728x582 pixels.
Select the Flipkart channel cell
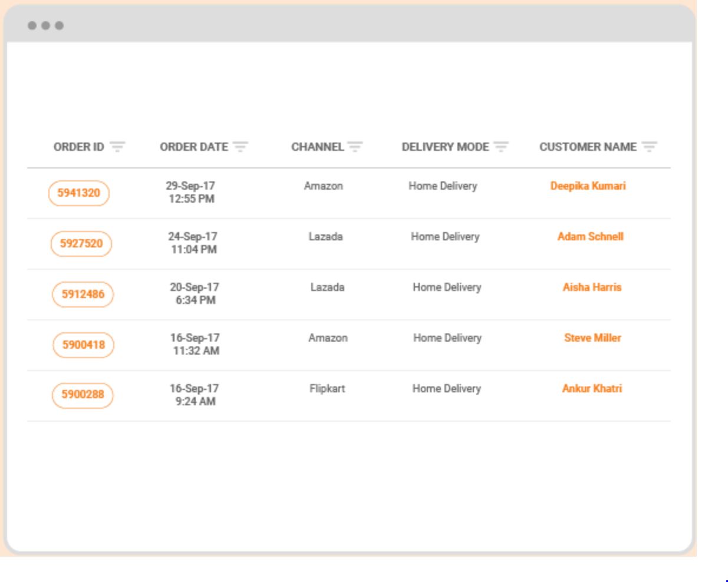(x=327, y=389)
